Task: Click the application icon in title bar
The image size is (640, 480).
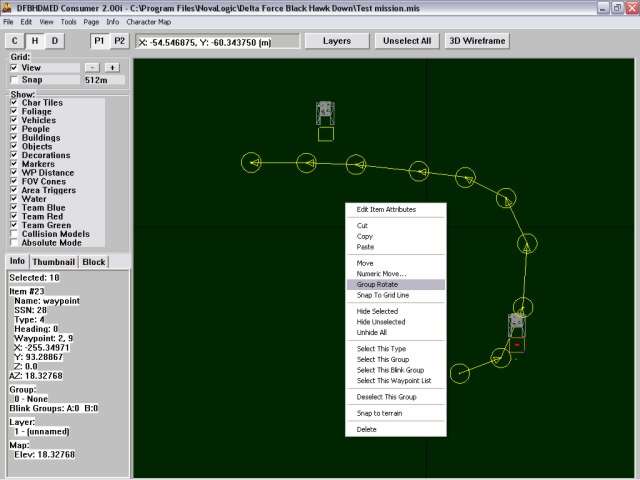Action: click(8, 7)
